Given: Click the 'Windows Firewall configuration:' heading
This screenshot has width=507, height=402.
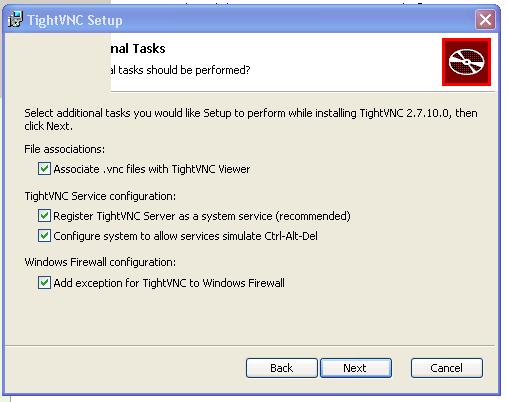Looking at the screenshot, I should [100, 262].
